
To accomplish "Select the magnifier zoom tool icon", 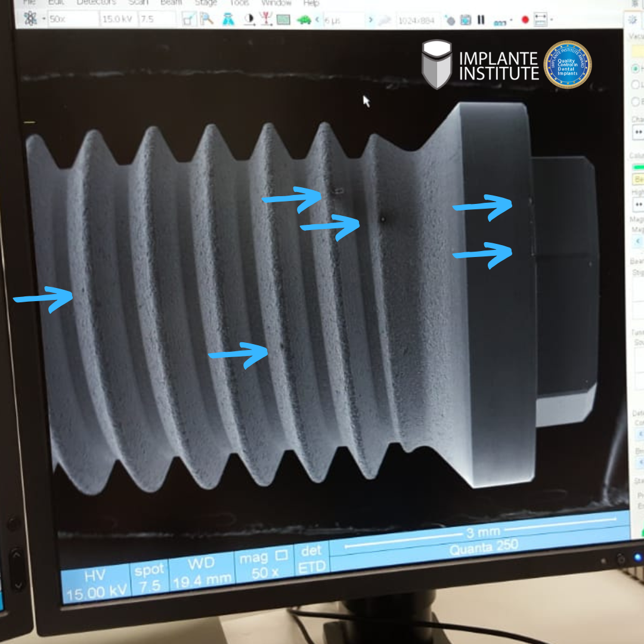I will pyautogui.click(x=206, y=20).
